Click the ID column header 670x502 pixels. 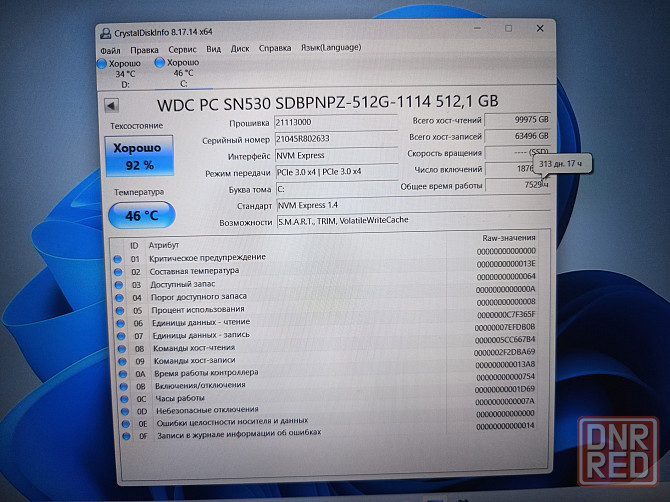point(134,246)
